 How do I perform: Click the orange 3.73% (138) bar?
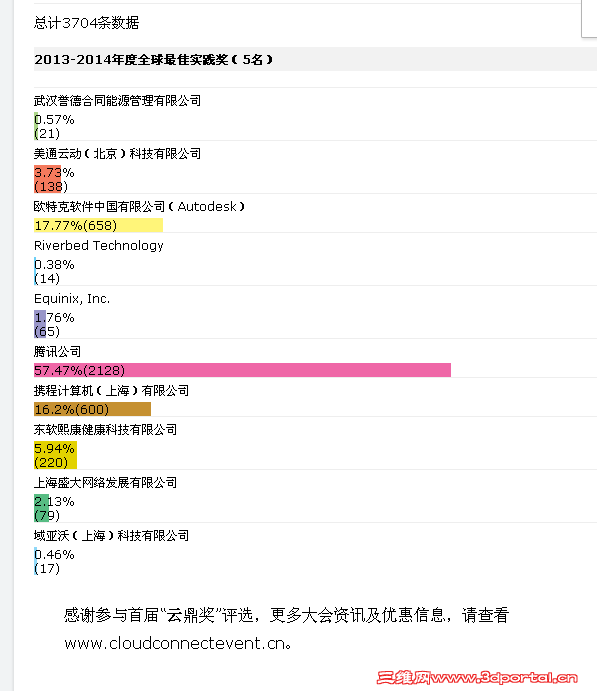click(x=48, y=179)
